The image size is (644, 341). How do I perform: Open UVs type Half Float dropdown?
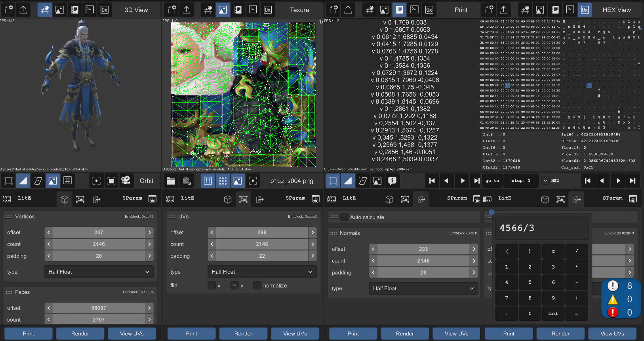262,272
